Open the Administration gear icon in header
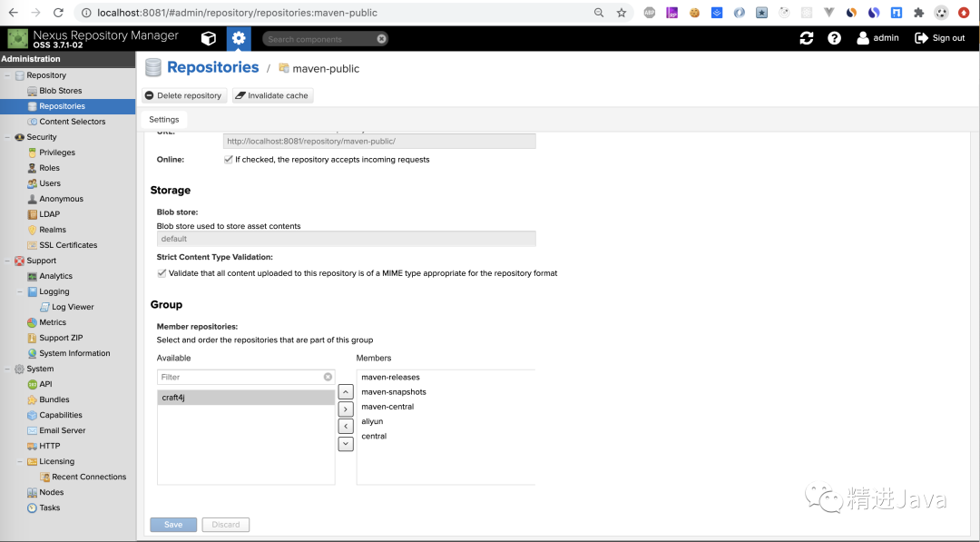Viewport: 980px width, 542px height. [x=239, y=39]
